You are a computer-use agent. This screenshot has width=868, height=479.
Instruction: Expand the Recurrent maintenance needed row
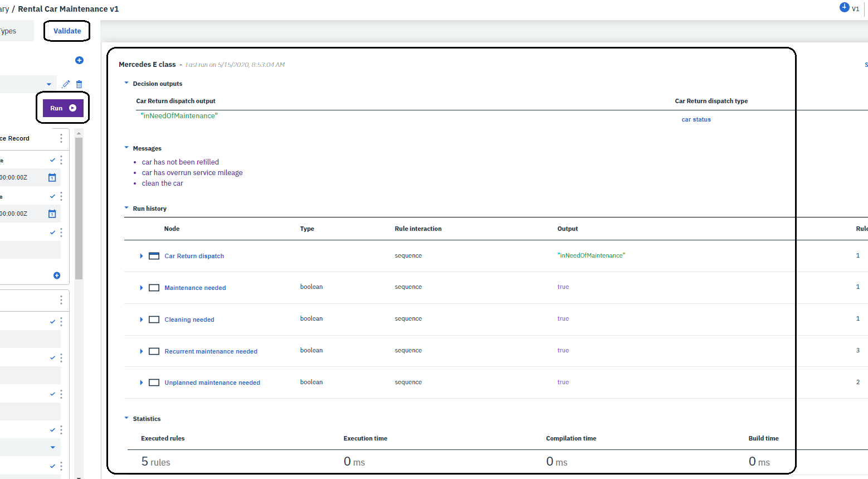tap(142, 351)
